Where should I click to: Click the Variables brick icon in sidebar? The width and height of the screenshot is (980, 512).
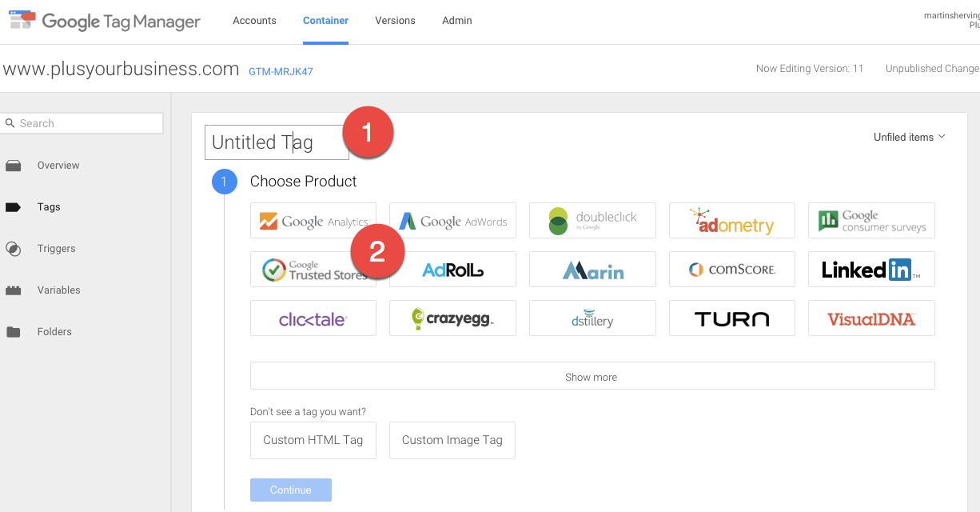tap(13, 290)
